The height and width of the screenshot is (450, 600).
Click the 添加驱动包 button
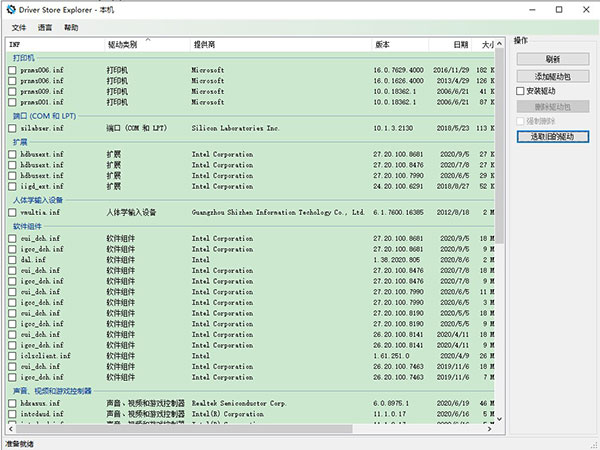click(553, 76)
